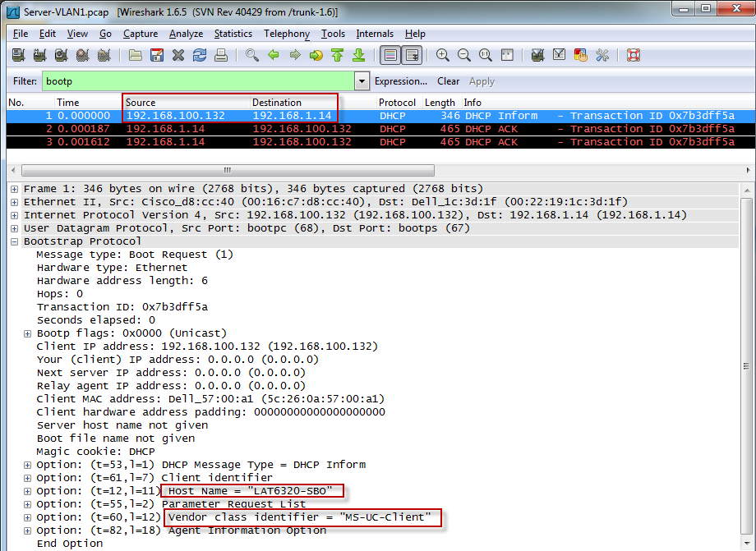
Task: Expand Internet Protocol Version 4 node
Action: pos(15,215)
